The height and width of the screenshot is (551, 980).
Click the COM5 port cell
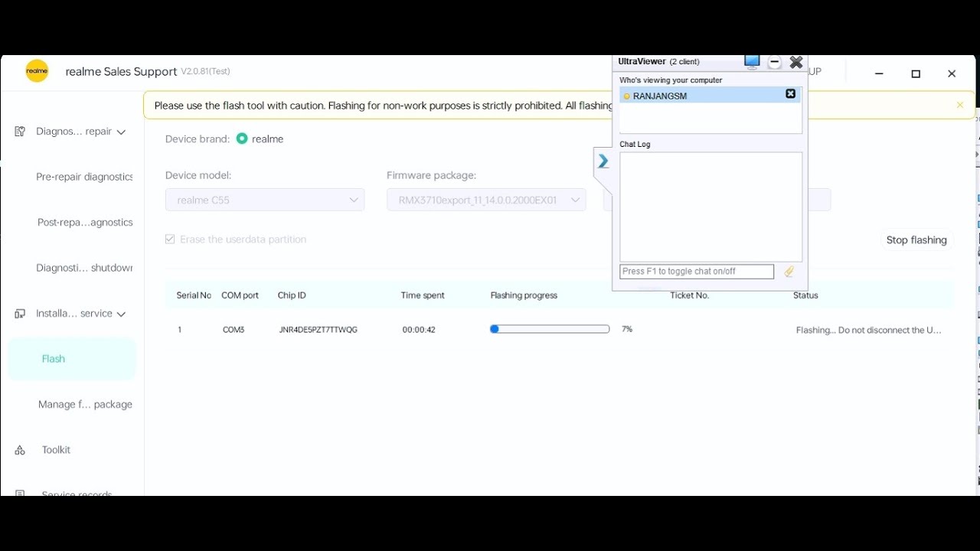(x=234, y=330)
